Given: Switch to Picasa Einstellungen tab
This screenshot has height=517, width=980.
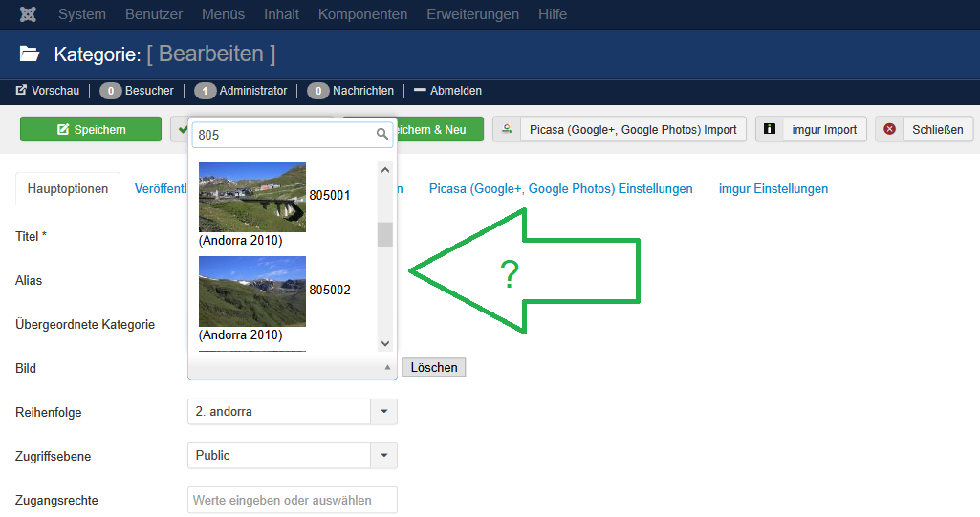Looking at the screenshot, I should pyautogui.click(x=560, y=189).
